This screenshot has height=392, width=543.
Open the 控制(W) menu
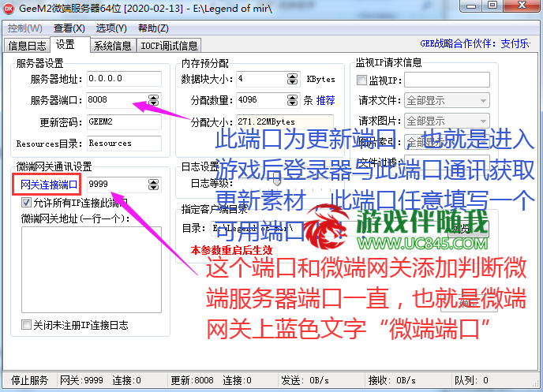(25, 28)
